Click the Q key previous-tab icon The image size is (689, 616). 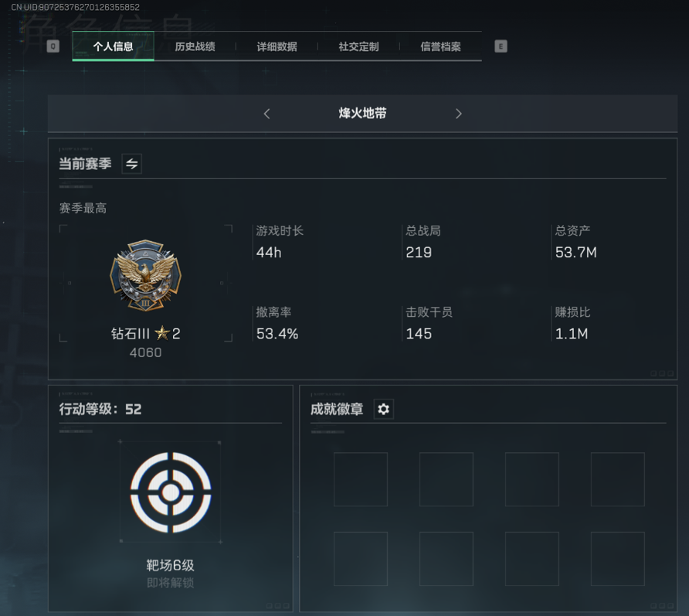(x=53, y=46)
